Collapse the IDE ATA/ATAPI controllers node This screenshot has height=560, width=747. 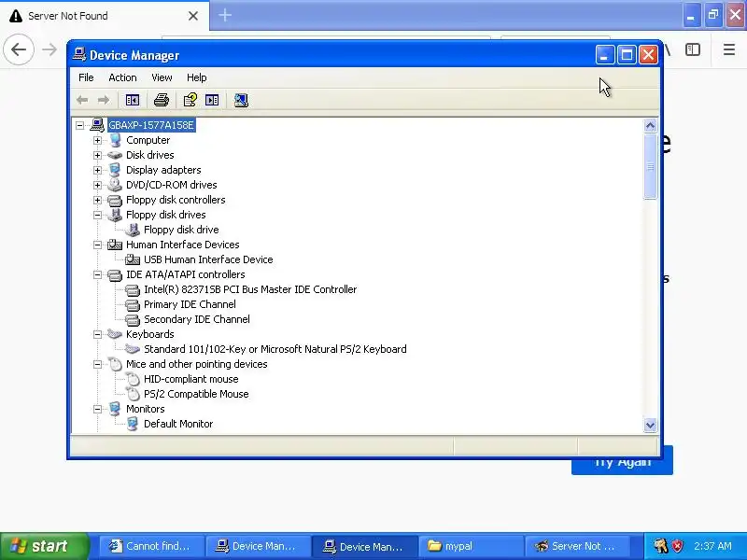pos(97,274)
